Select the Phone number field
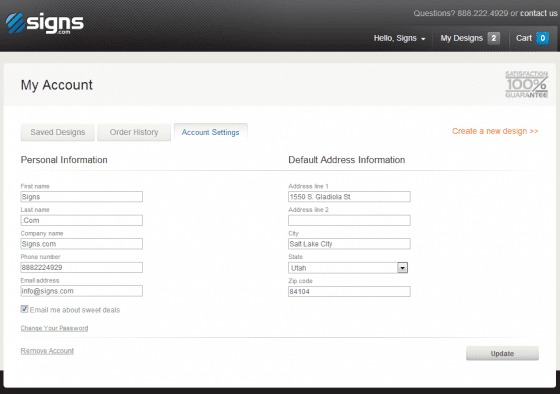 [x=82, y=268]
